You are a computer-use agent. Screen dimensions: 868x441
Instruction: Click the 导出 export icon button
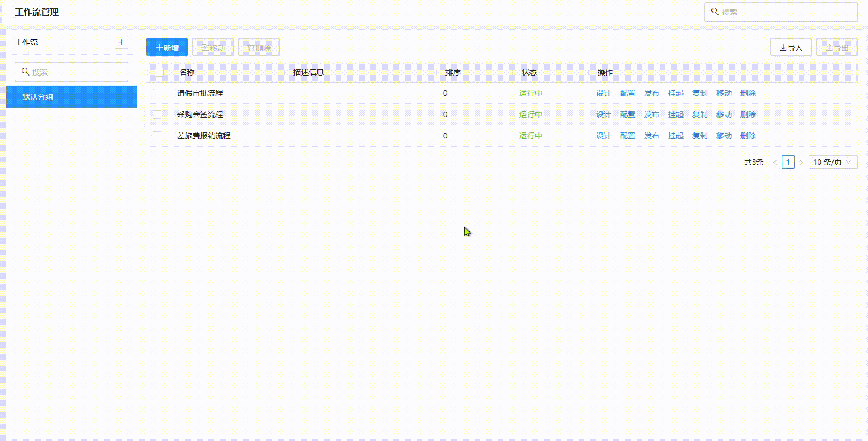[836, 48]
